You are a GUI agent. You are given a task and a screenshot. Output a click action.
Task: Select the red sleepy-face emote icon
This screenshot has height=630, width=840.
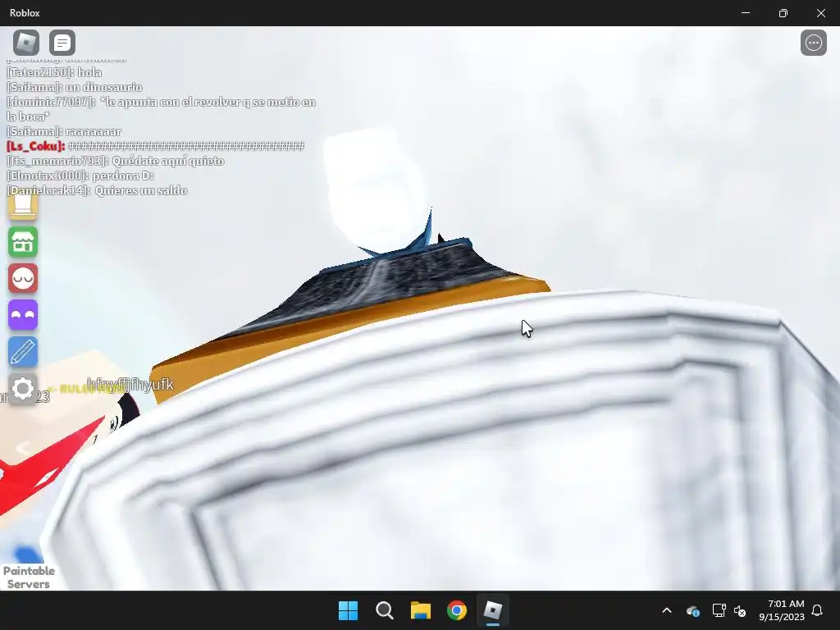pos(22,279)
